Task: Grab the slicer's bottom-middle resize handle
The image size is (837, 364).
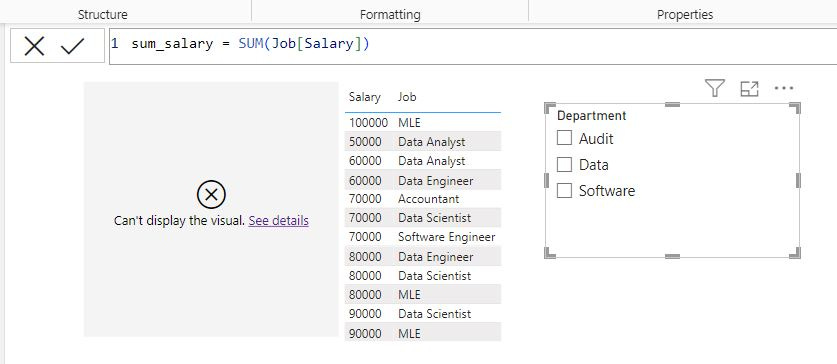Action: 672,256
